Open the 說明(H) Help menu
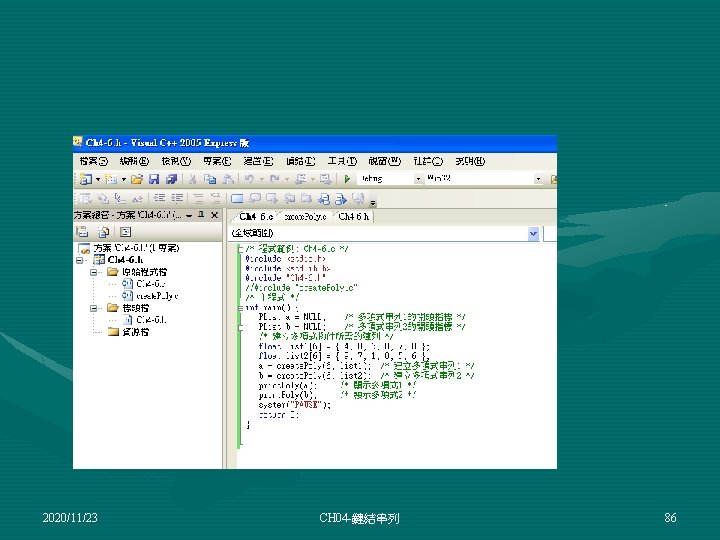 (470, 161)
